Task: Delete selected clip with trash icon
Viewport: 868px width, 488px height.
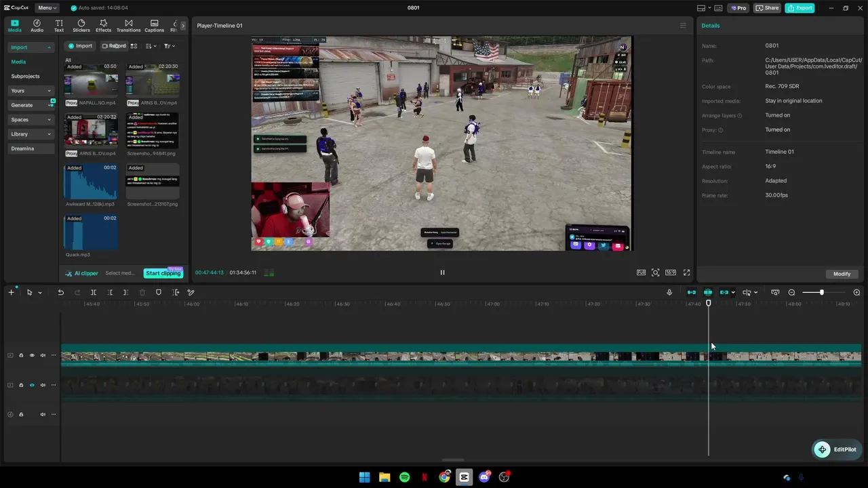Action: coord(142,293)
